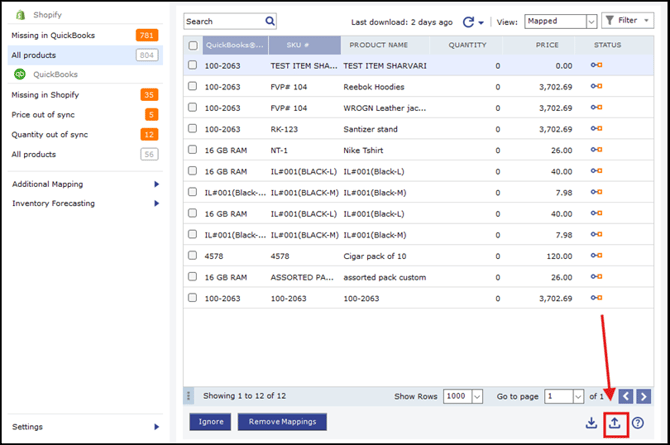Open the help question mark icon
The height and width of the screenshot is (445, 670).
pyautogui.click(x=638, y=423)
